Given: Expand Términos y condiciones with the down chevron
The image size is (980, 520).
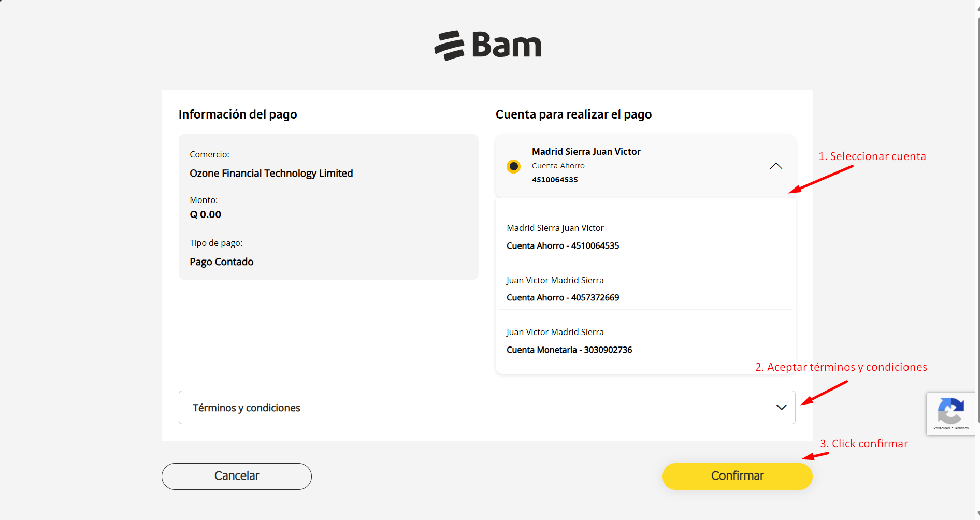Looking at the screenshot, I should click(x=781, y=408).
